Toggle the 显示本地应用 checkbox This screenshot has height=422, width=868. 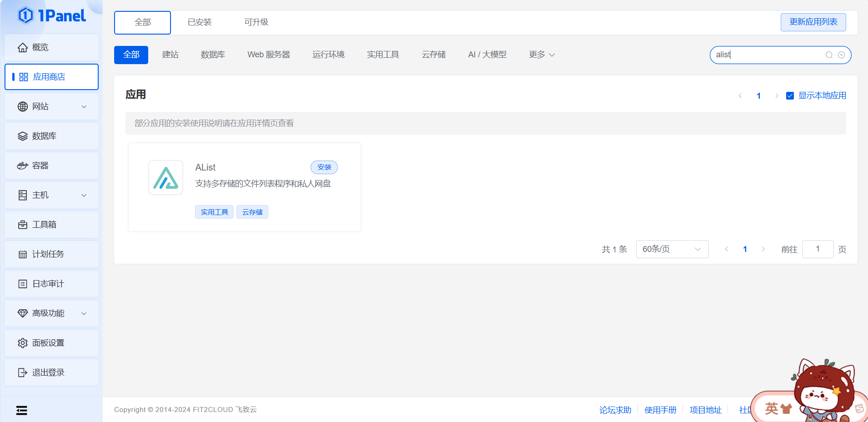point(790,96)
